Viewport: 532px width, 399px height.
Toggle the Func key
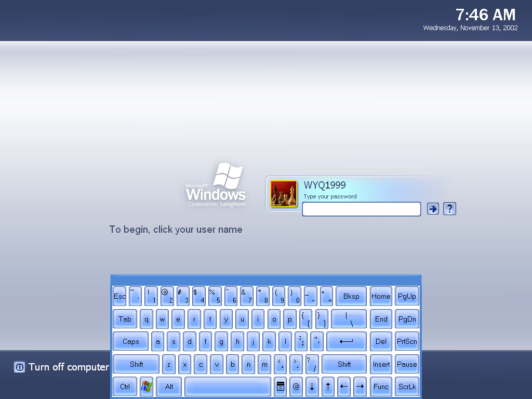coord(381,387)
